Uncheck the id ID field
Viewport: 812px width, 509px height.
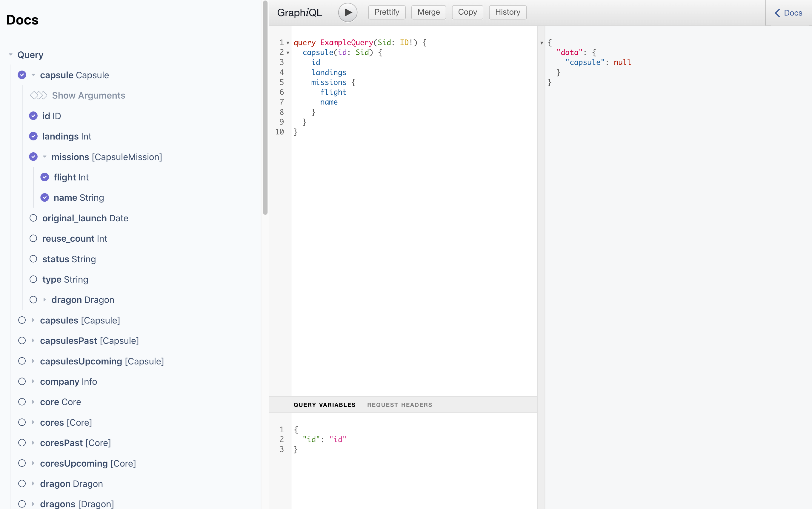pos(33,116)
